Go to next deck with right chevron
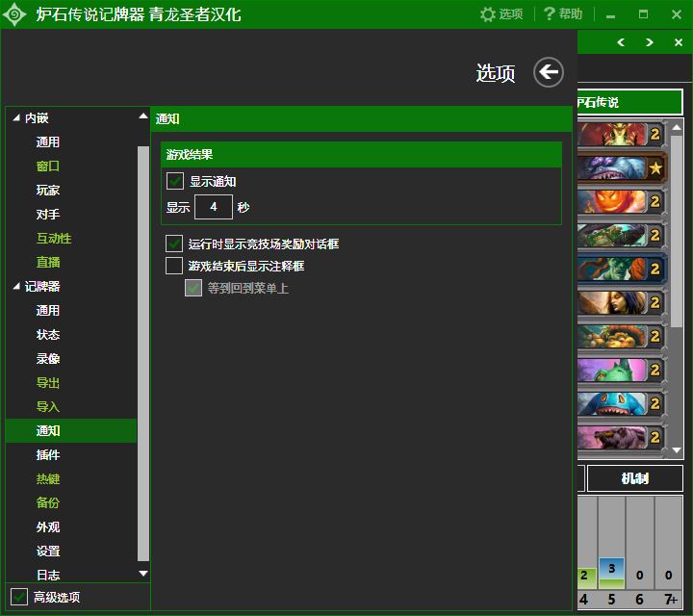This screenshot has height=616, width=693. (650, 42)
